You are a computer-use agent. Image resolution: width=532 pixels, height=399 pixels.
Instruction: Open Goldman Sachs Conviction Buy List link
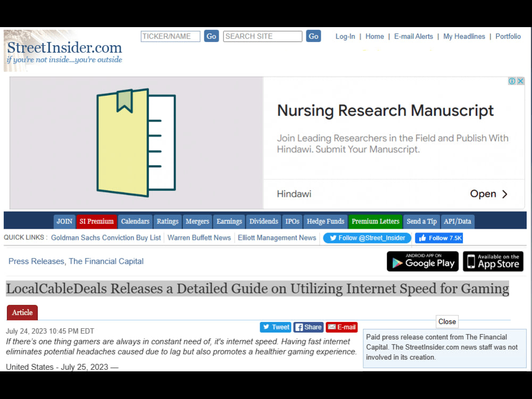(x=106, y=238)
